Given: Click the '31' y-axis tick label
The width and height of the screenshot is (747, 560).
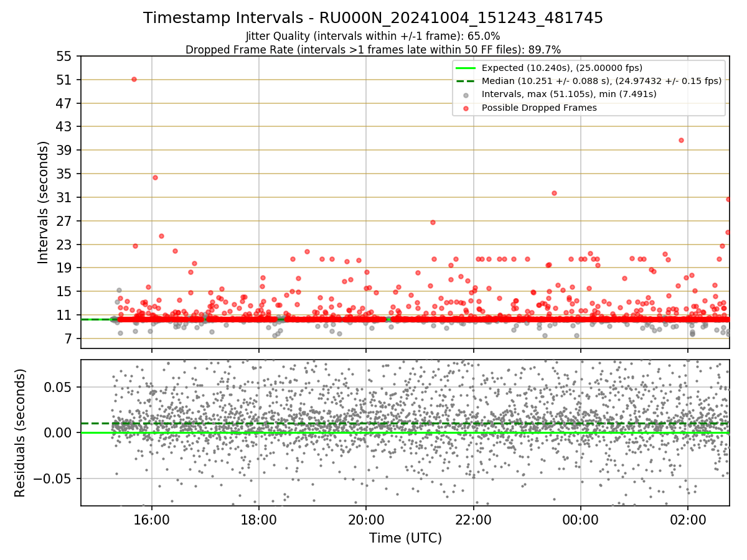Looking at the screenshot, I should coord(65,198).
